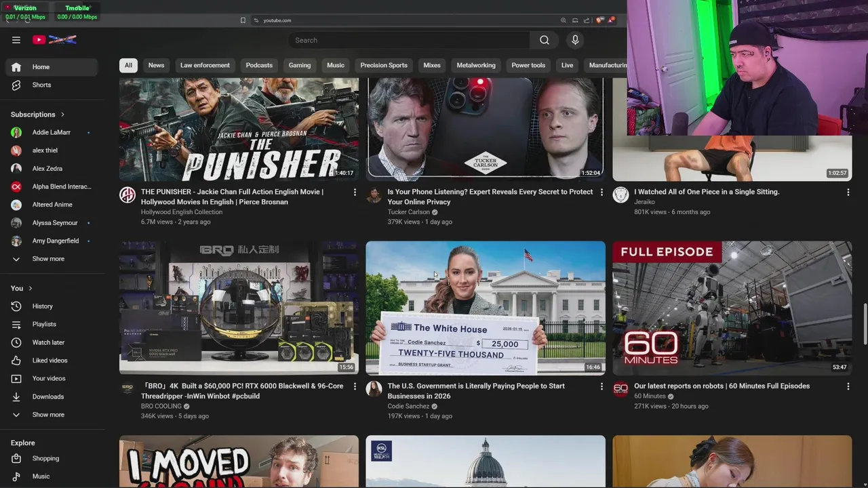Screen dimensions: 868x488
Task: Open Codie Sanchez channel avatar
Action: click(x=374, y=389)
